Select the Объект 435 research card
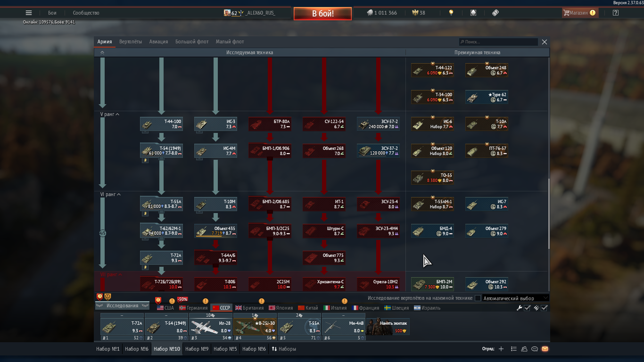Screen dimensions: 644x362 coord(216,231)
